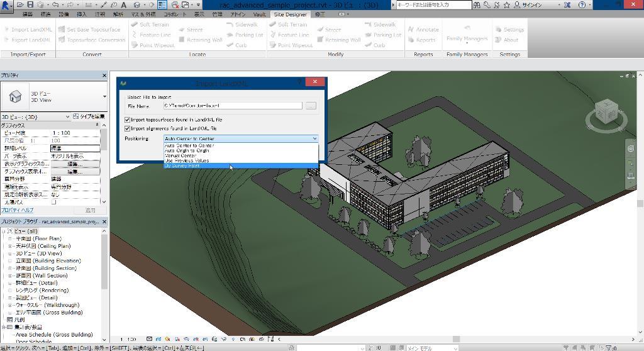
Task: Open Site Designer Settings
Action: (509, 30)
